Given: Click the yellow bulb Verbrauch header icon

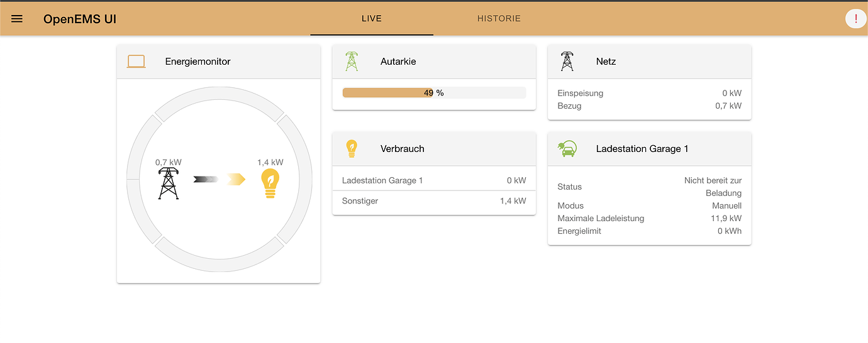Looking at the screenshot, I should (x=352, y=149).
